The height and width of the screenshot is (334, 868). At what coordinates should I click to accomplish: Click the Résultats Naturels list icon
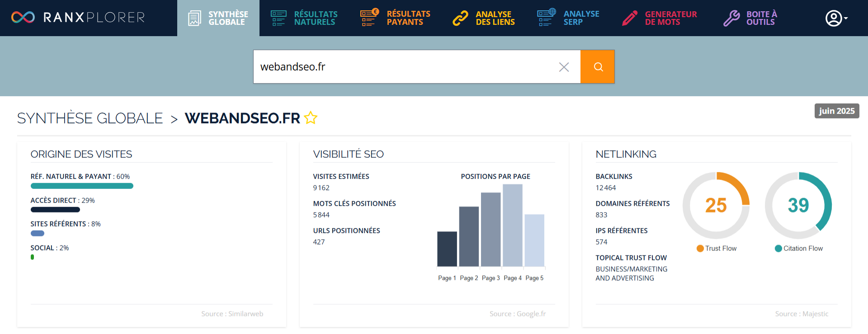point(278,18)
